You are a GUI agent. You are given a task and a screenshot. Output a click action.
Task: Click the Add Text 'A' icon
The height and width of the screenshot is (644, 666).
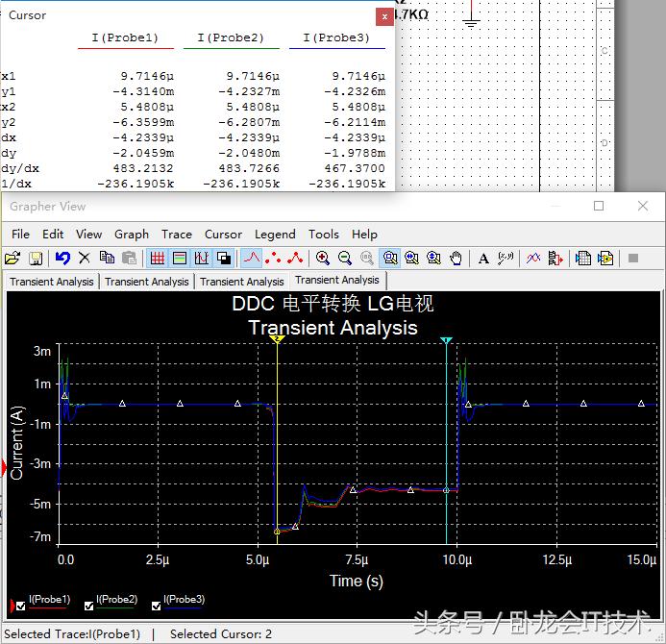click(483, 259)
